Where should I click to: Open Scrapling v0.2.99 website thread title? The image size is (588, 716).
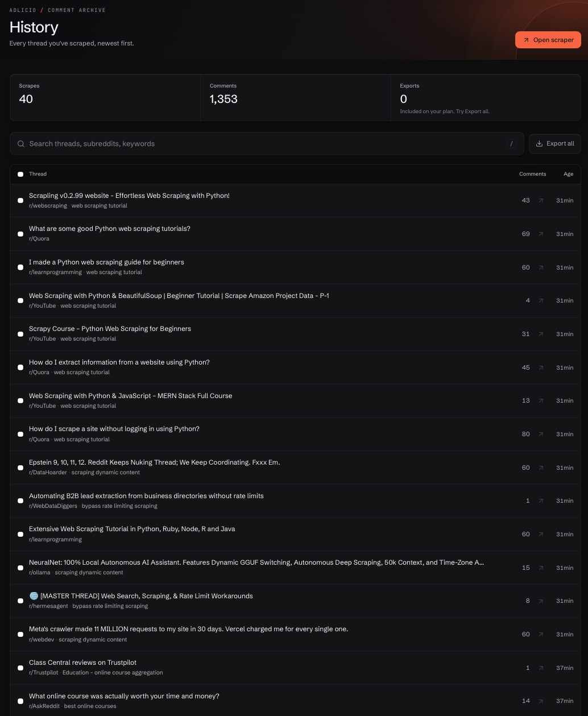pyautogui.click(x=129, y=196)
